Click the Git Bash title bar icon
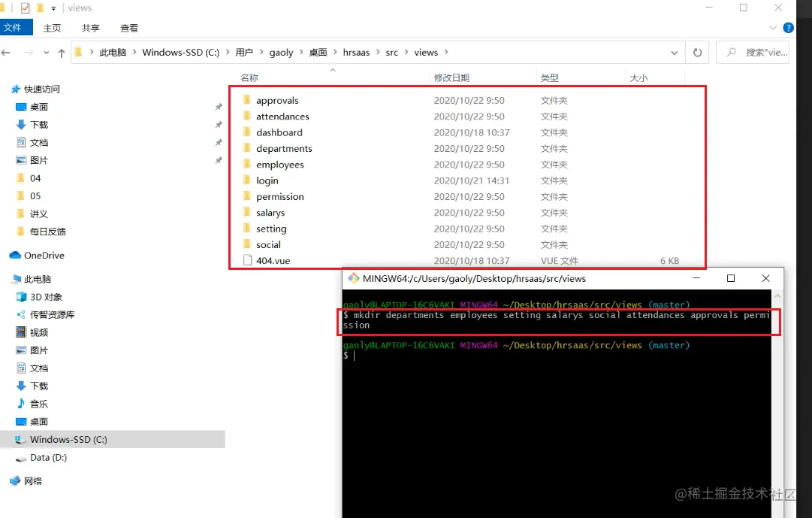This screenshot has height=518, width=812. 353,278
